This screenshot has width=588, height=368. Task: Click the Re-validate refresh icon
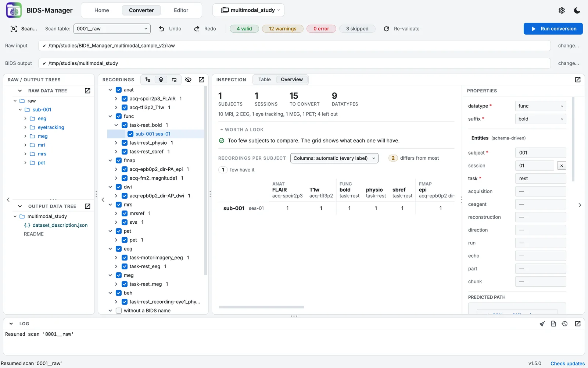[386, 29]
